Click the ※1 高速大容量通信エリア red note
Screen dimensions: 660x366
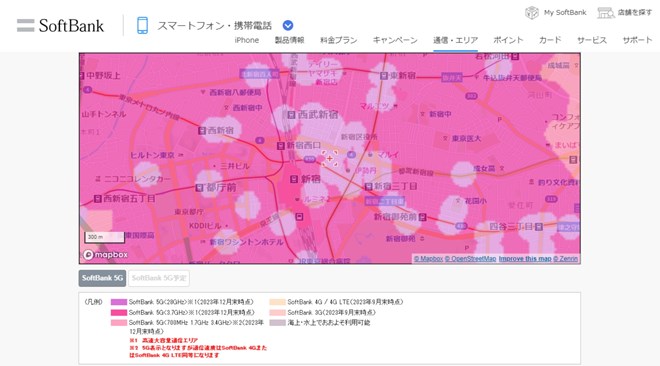coord(163,340)
